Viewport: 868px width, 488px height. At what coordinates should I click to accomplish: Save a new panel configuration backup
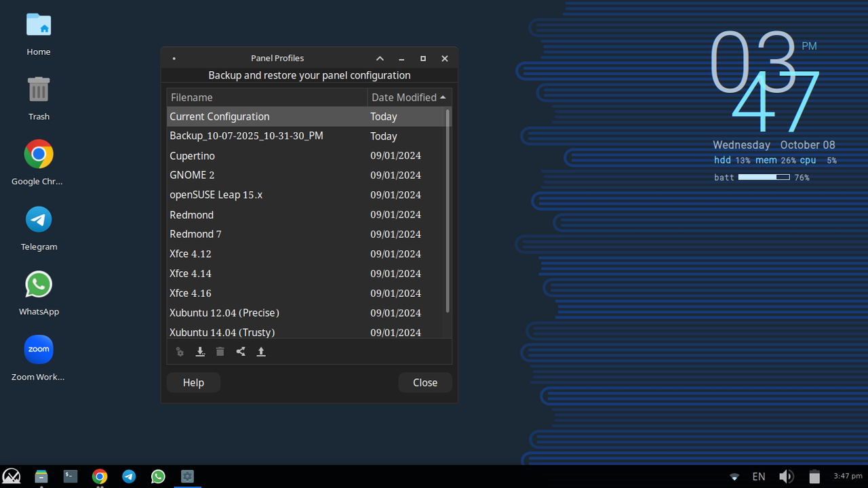[200, 351]
